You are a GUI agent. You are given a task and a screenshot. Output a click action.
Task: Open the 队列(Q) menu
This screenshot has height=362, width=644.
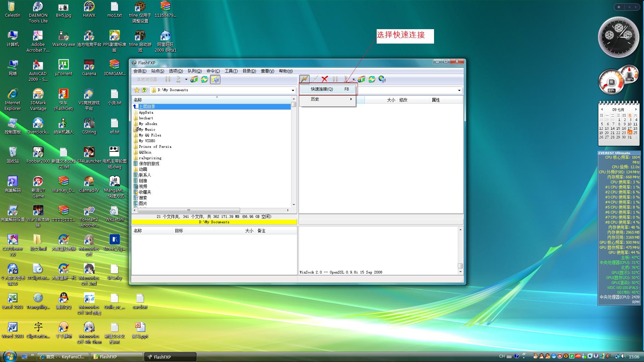195,71
